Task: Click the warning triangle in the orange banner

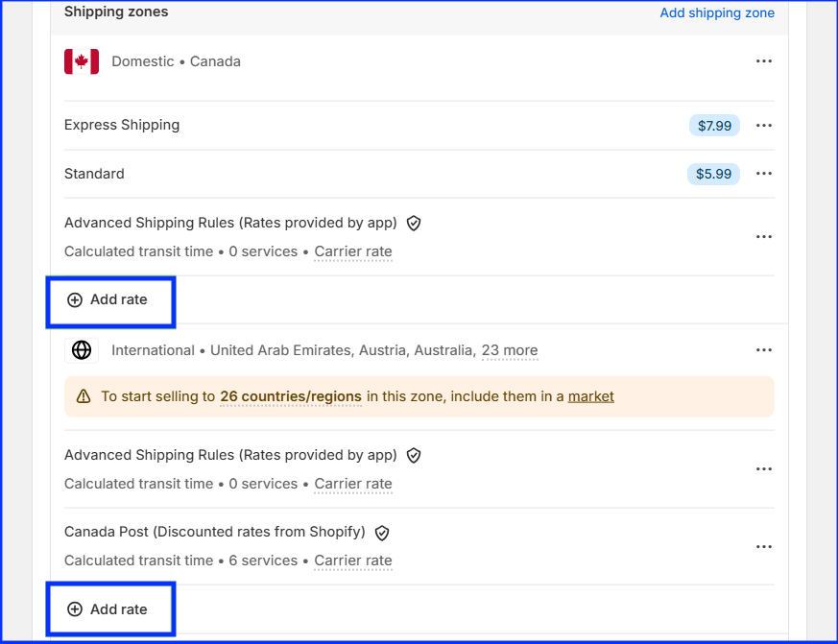Action: click(82, 395)
